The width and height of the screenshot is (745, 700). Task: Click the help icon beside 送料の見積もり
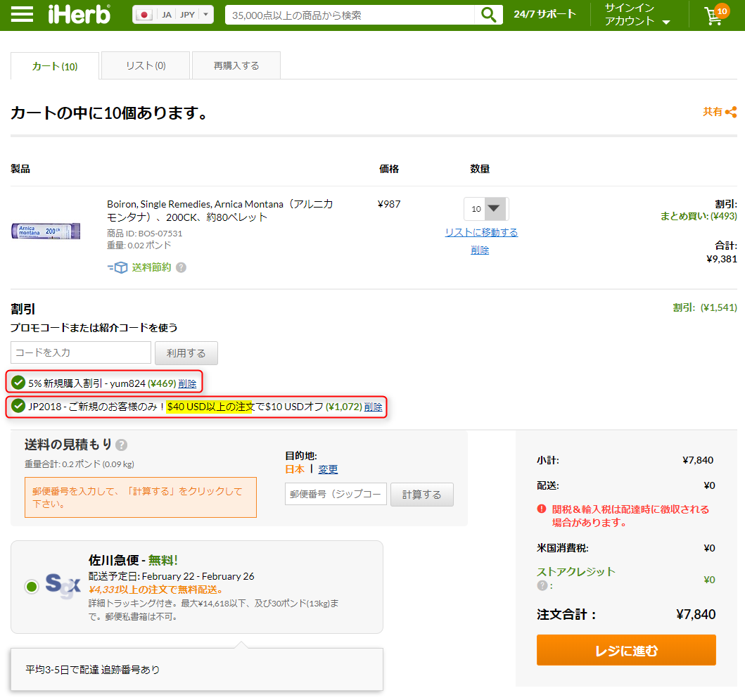pos(121,445)
